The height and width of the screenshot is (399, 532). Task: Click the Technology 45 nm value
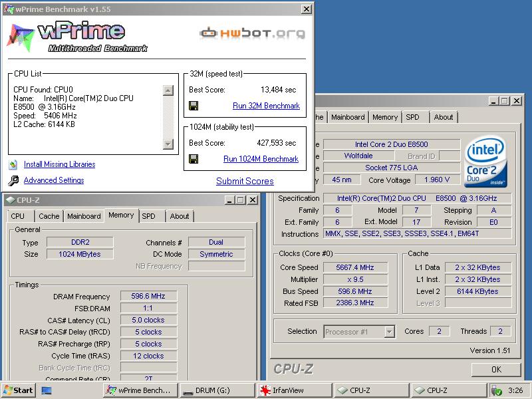[342, 180]
